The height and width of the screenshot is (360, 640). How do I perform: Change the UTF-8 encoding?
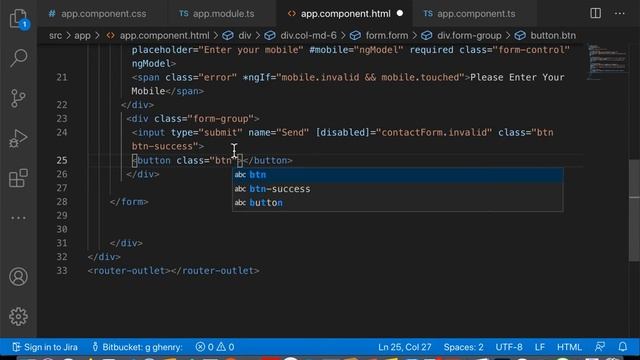point(509,347)
